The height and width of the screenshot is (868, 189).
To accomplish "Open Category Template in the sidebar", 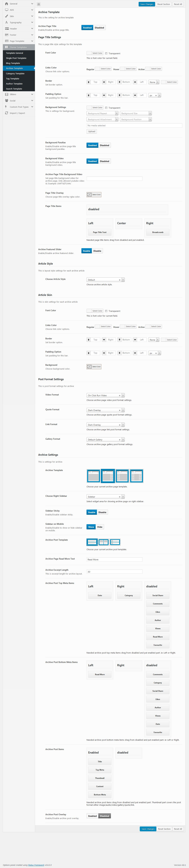I will [x=15, y=73].
